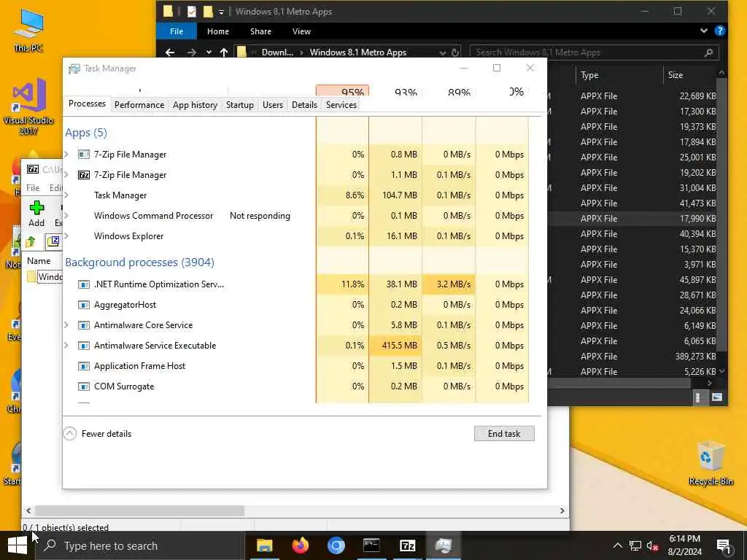Click the .NET Runtime Optimization Service icon
747x560 pixels.
pos(84,284)
